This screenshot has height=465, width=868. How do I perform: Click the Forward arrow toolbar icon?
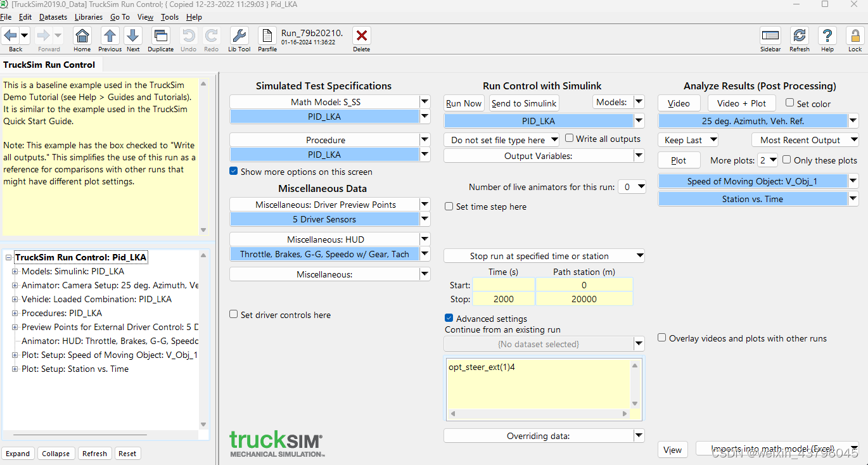(x=44, y=35)
